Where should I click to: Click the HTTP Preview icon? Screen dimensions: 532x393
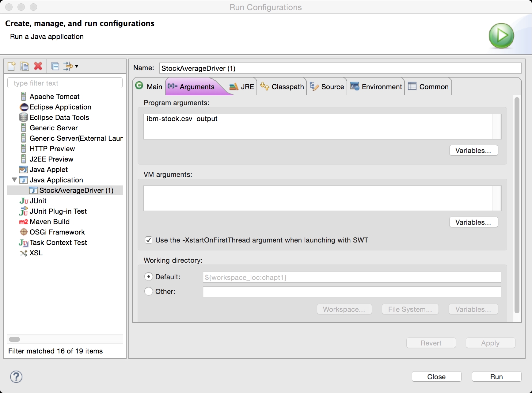[24, 149]
